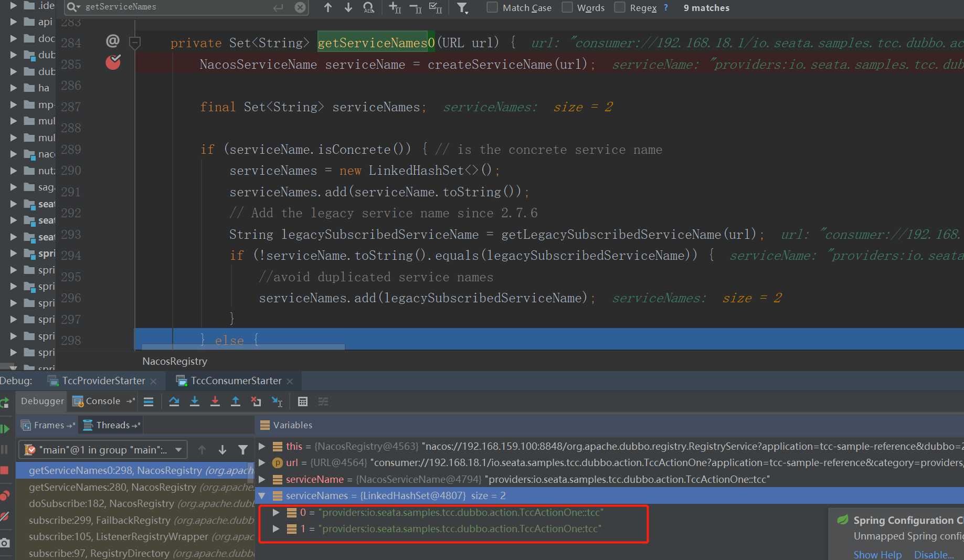
Task: Go to previous search occurrence arrow
Action: pos(328,7)
